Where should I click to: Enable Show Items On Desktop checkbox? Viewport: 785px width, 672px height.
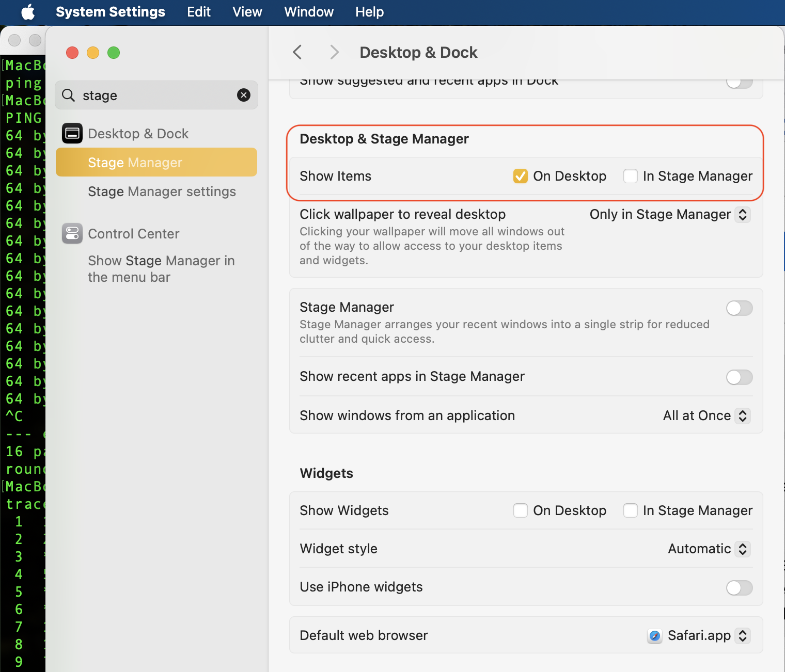[x=521, y=176]
